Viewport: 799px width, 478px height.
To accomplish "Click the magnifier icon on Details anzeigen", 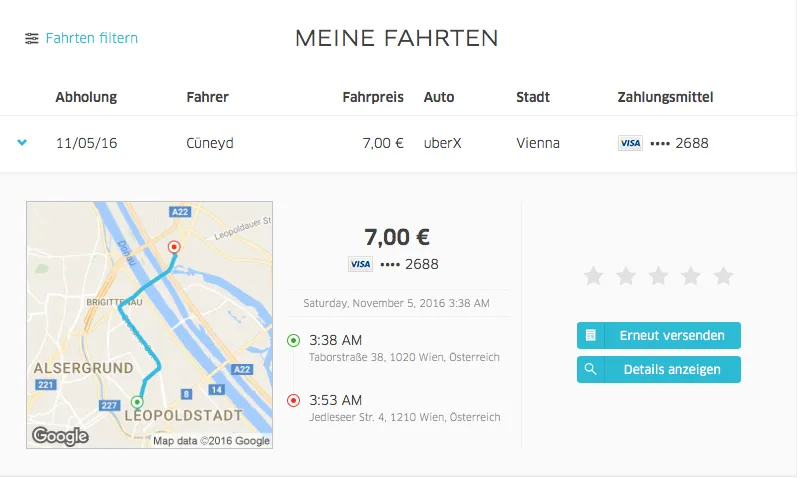I will point(591,369).
